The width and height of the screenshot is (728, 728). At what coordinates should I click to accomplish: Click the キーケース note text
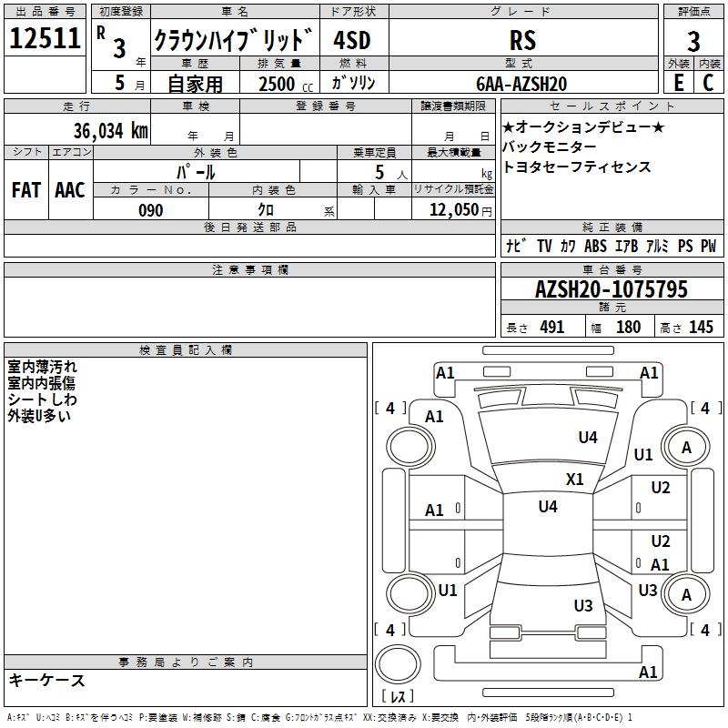pos(47,680)
